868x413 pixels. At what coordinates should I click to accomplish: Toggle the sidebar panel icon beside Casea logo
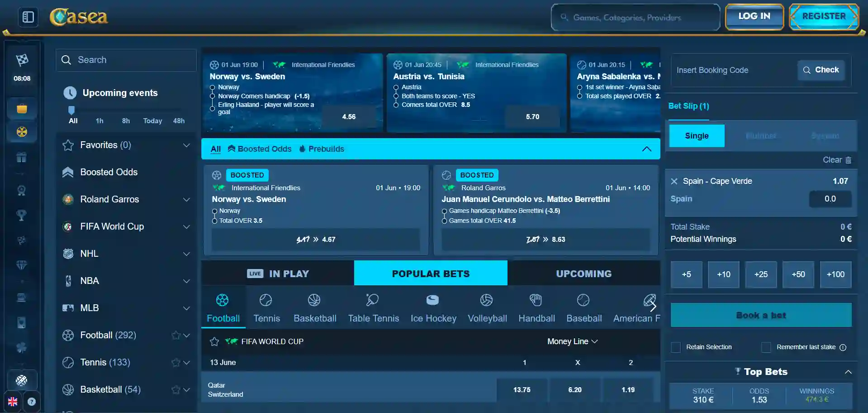pos(28,17)
